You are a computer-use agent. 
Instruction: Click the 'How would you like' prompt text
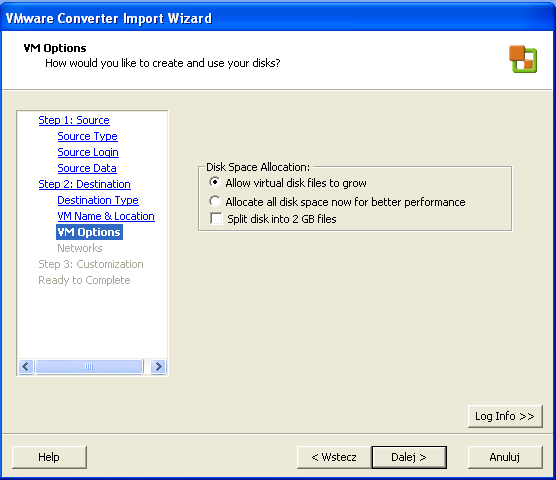tap(163, 63)
